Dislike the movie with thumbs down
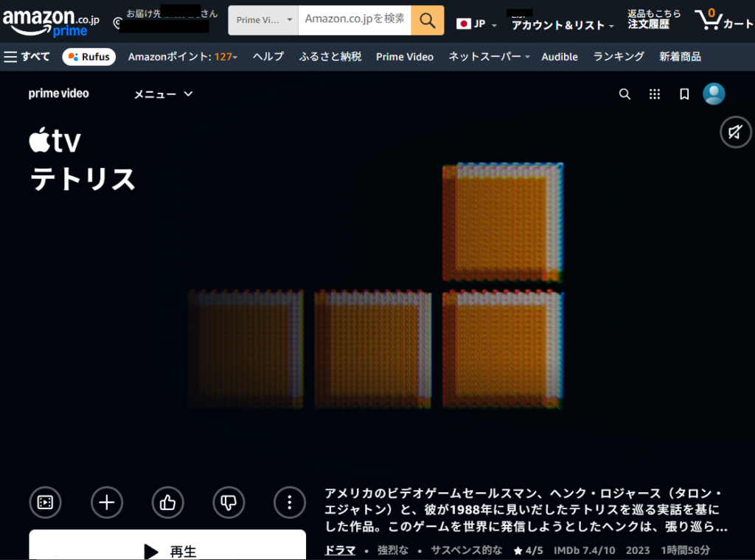 pos(229,503)
